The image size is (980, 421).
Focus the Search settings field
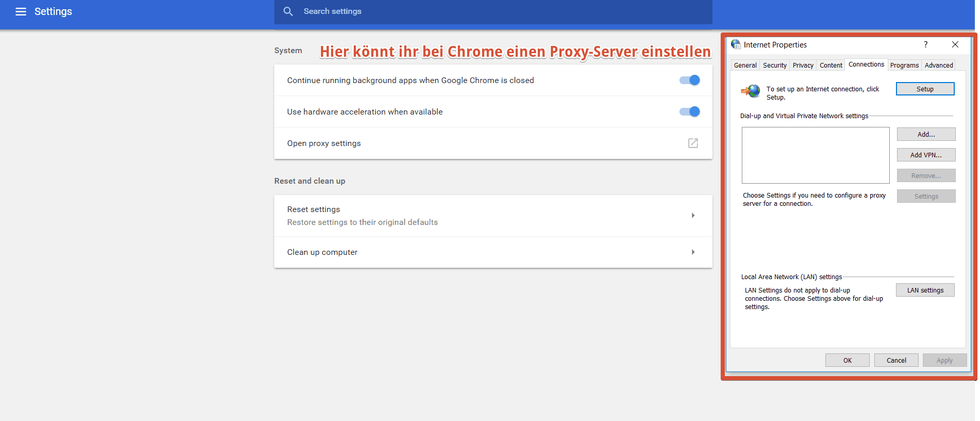493,11
